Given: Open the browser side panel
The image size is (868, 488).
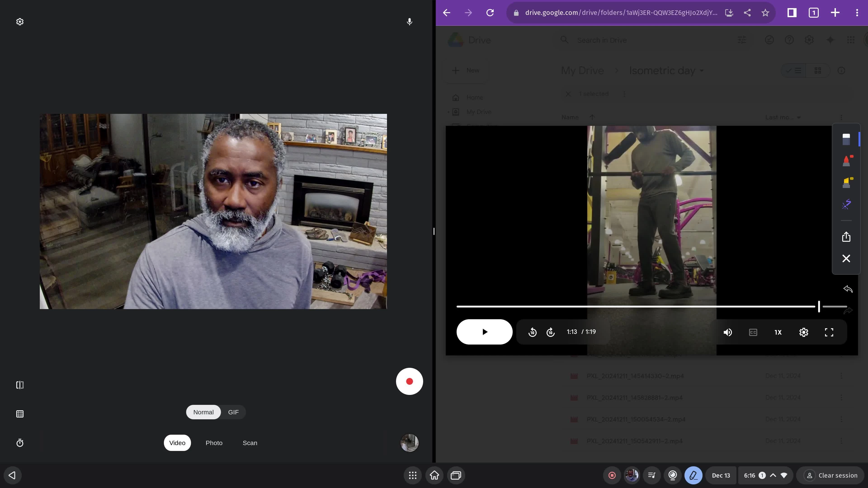Looking at the screenshot, I should pos(792,13).
